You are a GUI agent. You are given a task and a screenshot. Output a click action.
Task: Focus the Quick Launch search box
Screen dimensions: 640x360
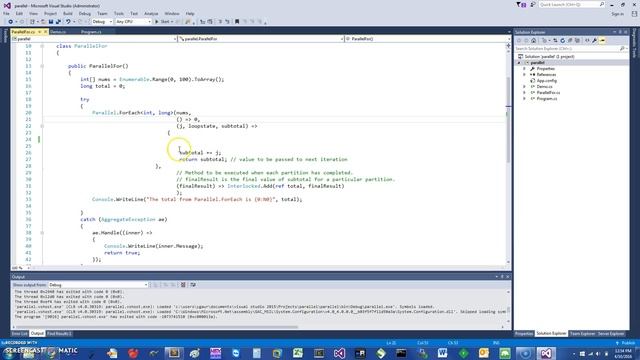[571, 4]
